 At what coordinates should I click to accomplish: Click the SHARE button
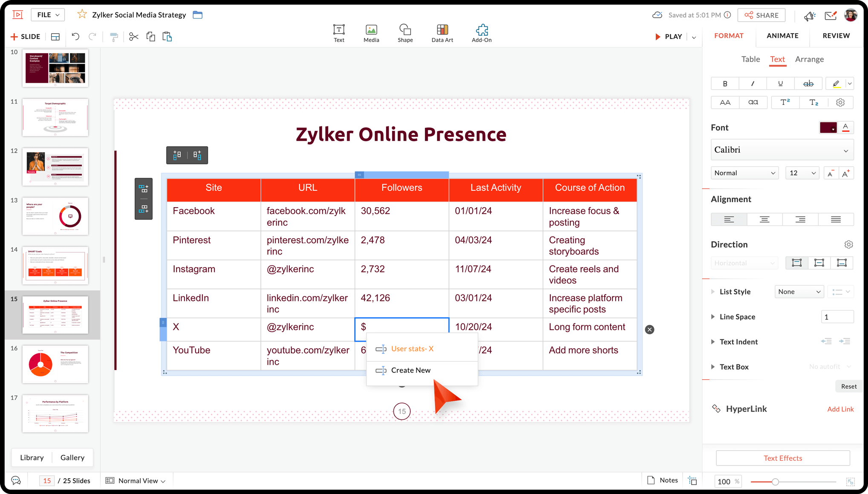[761, 15]
